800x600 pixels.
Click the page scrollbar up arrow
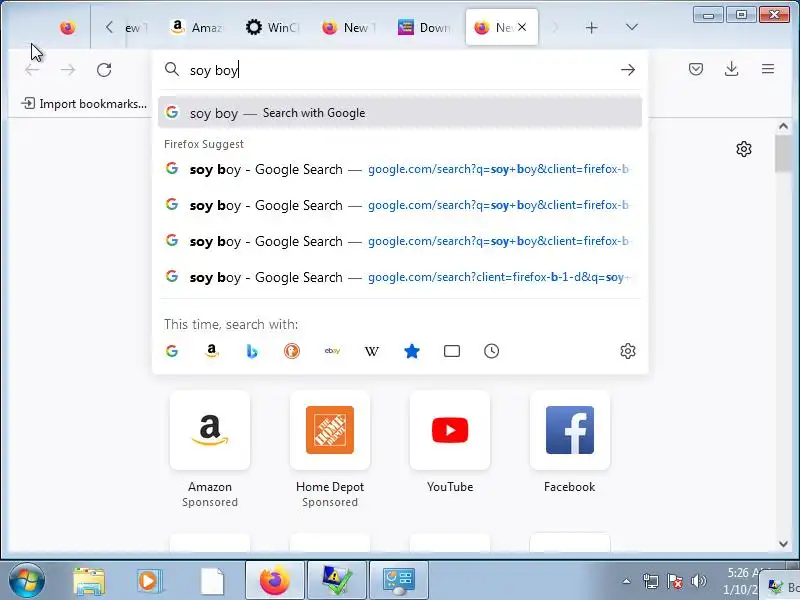784,126
